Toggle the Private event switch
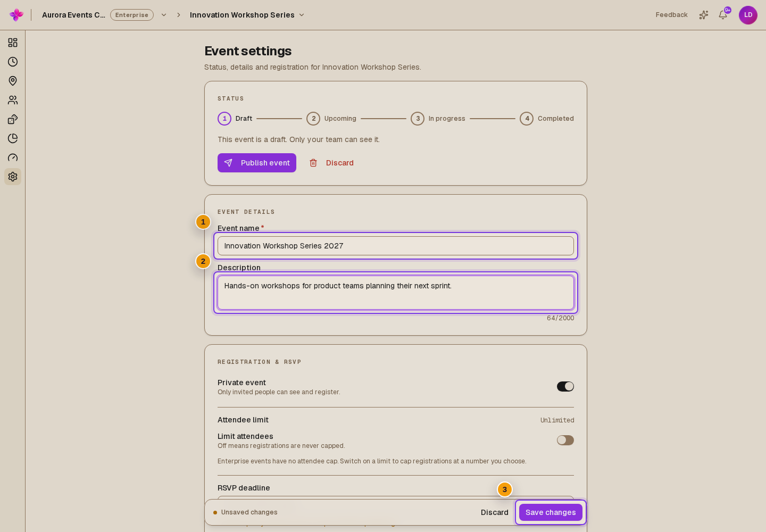 click(565, 386)
